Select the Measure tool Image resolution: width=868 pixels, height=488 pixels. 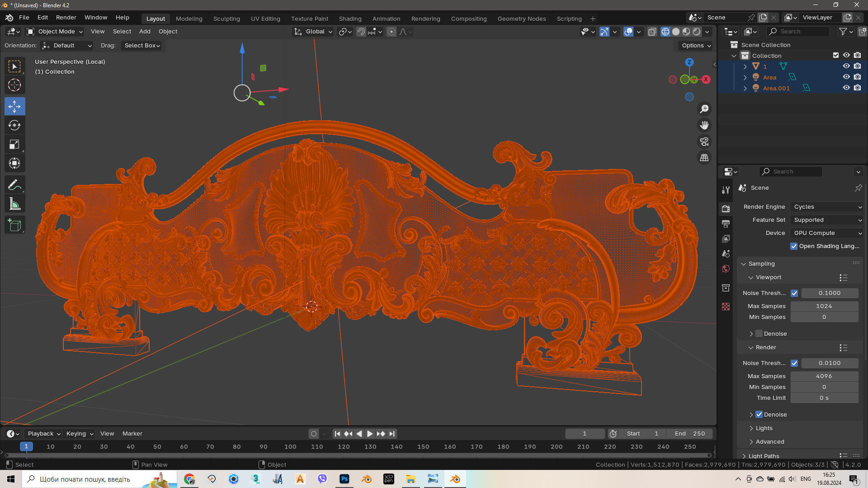14,204
